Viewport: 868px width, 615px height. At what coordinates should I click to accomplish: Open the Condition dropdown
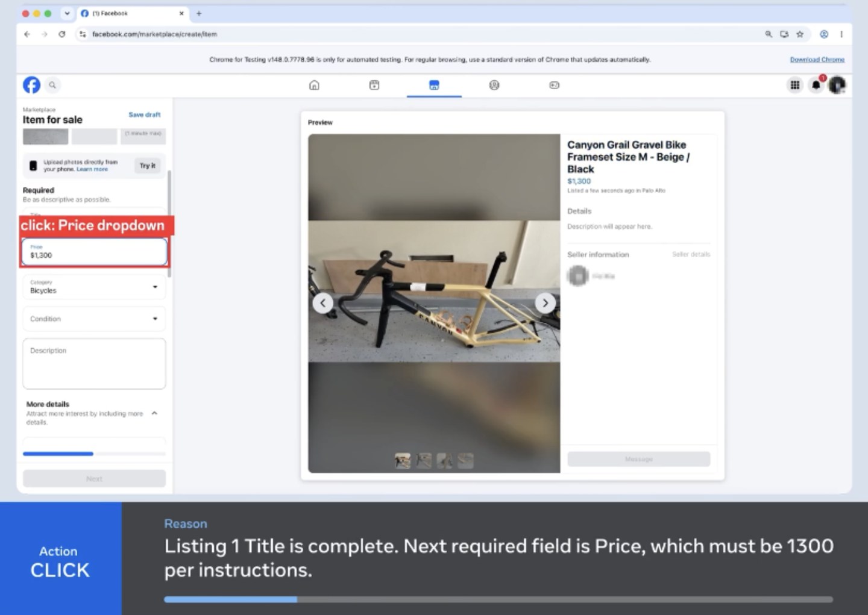(94, 319)
